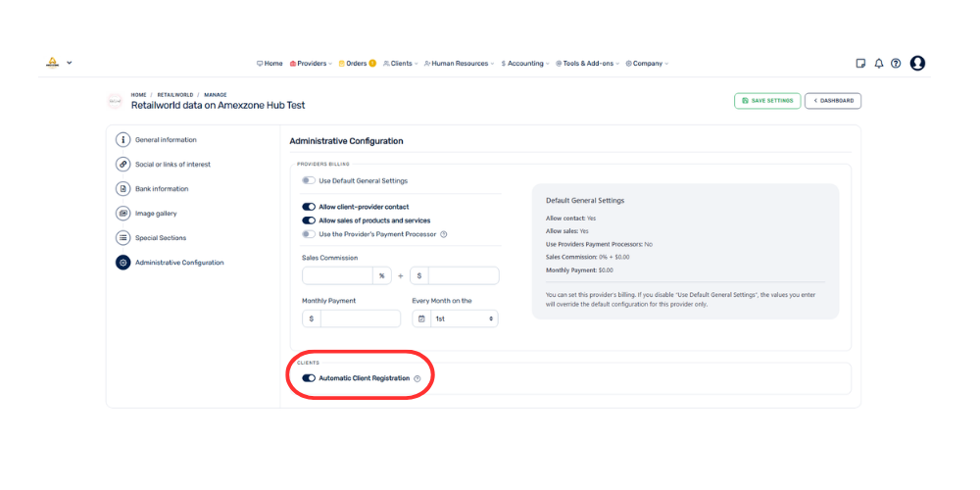Open the Accounting menu
The image size is (980, 490).
(x=525, y=63)
